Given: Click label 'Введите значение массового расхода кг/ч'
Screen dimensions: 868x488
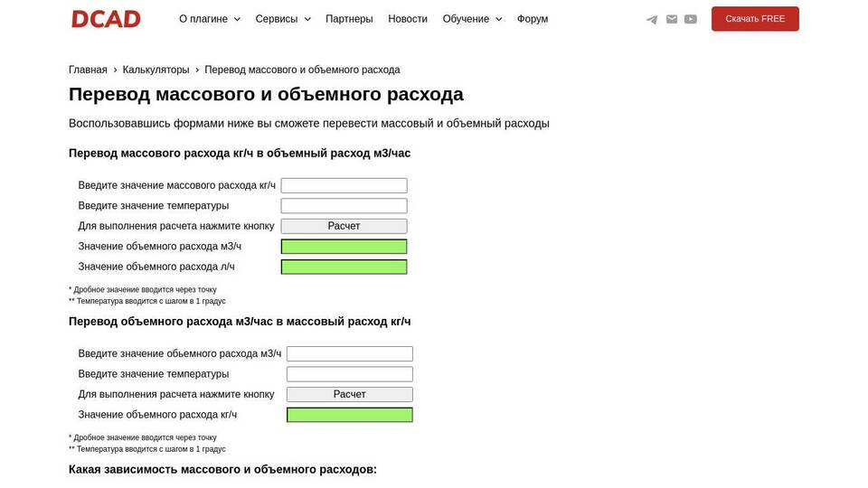Looking at the screenshot, I should 176,185.
